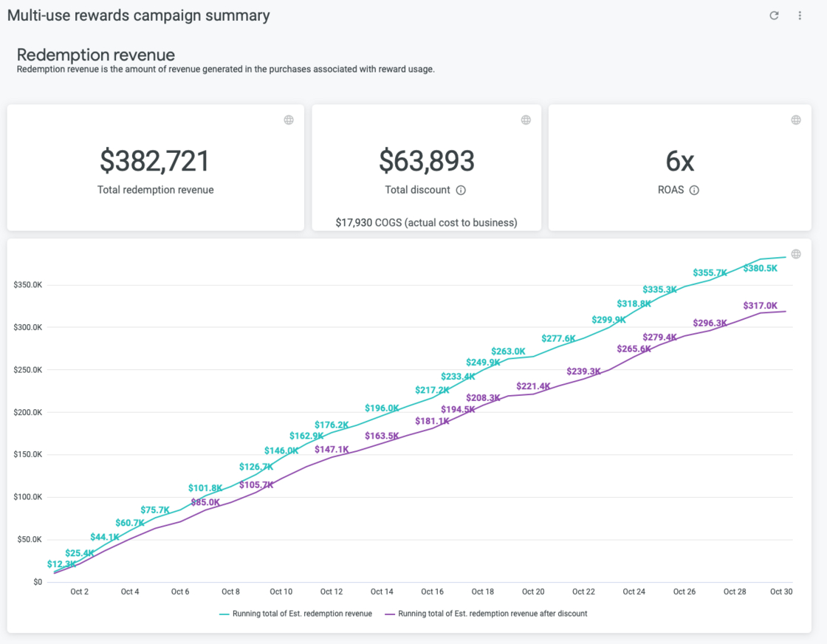Click the $75.7K data label
The height and width of the screenshot is (644, 827).
[155, 510]
